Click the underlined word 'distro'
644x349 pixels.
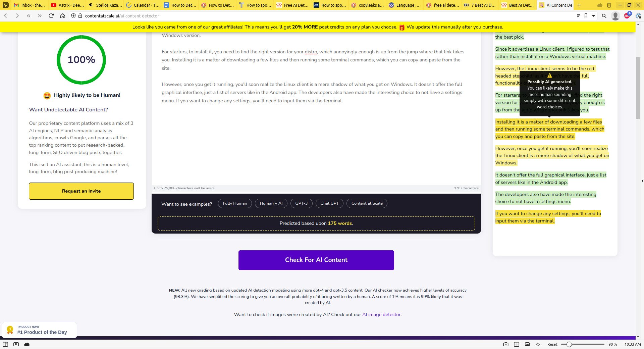tap(311, 52)
